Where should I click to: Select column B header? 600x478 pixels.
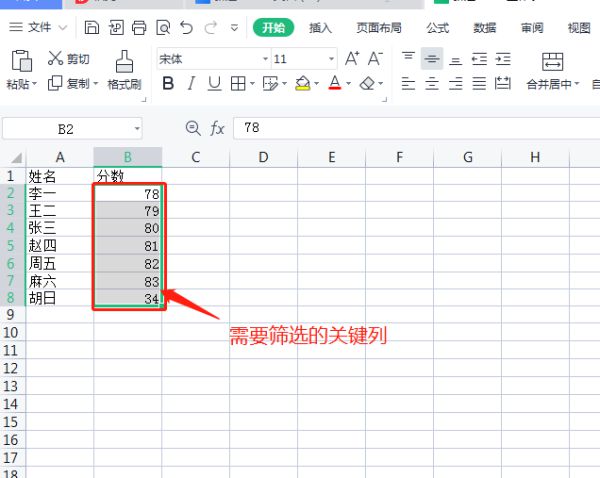pos(127,157)
